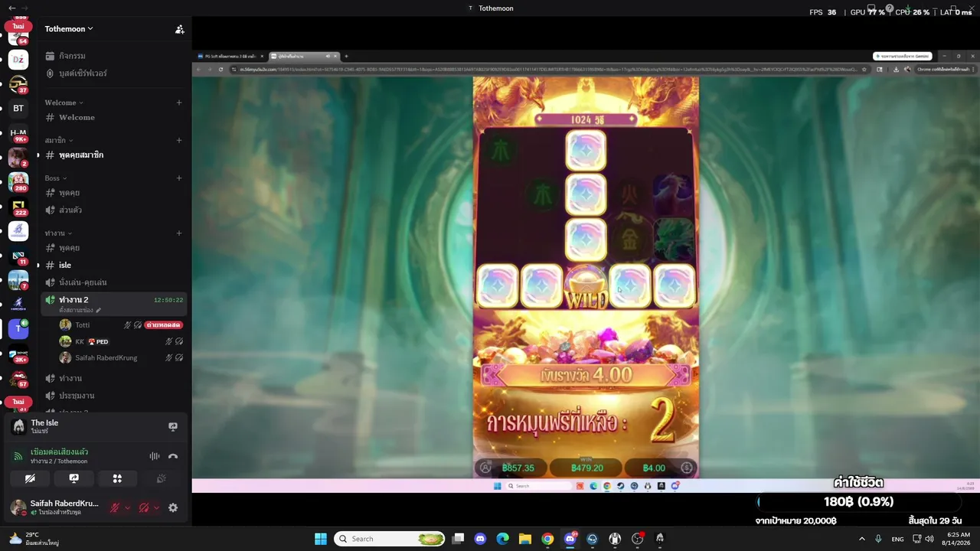Viewport: 980px width, 551px height.
Task: Click the invite people icon beside Tothemoon
Action: pyautogui.click(x=180, y=29)
